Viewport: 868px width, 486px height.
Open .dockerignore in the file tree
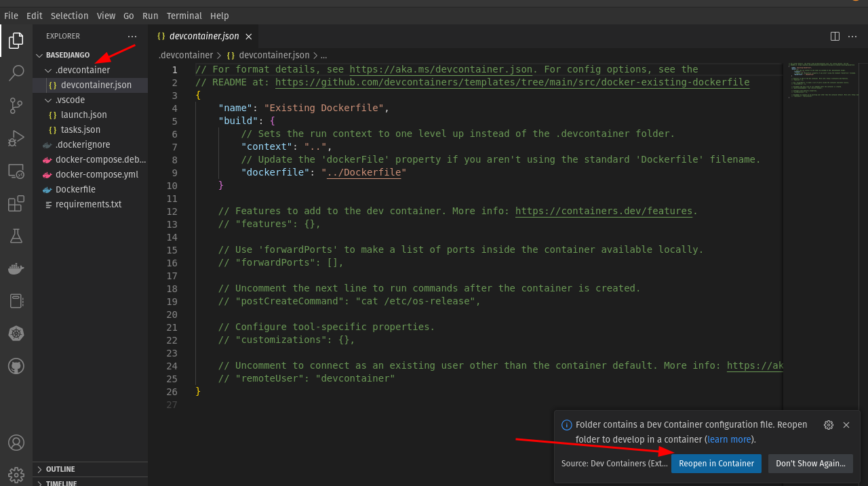90,144
